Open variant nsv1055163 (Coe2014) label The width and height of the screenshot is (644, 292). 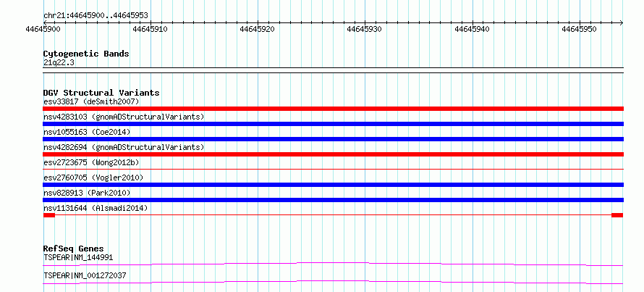coord(87,132)
